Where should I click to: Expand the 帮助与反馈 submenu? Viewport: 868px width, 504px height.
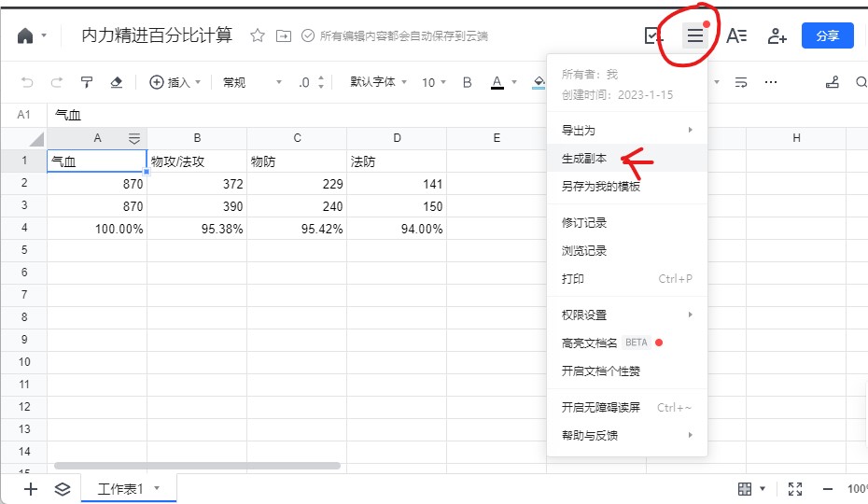click(x=626, y=435)
